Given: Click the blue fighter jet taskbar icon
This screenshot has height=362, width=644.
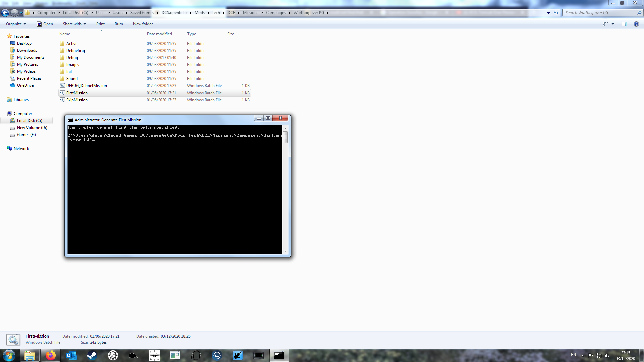Looking at the screenshot, I should coord(238,355).
